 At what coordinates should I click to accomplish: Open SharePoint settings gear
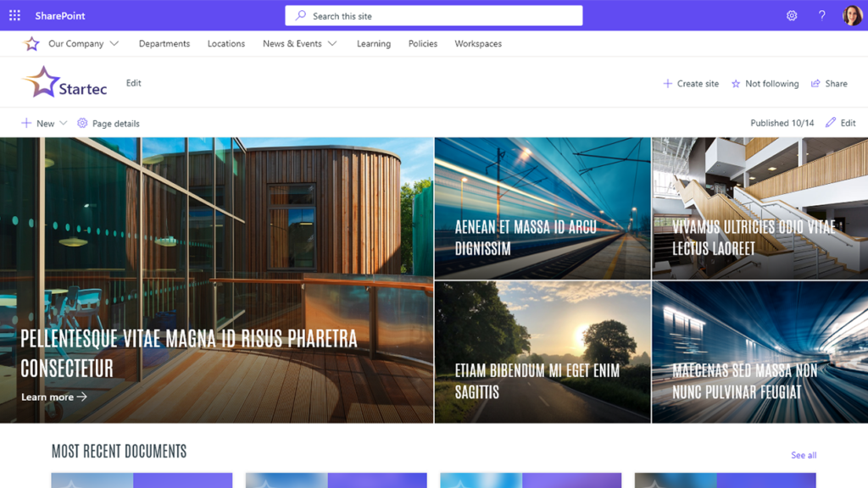coord(791,14)
